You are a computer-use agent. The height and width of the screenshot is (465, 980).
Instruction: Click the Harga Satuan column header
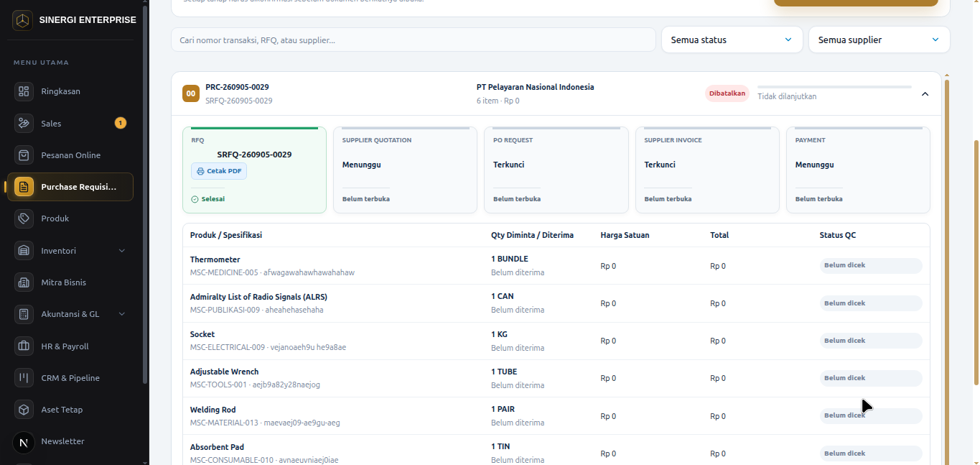pyautogui.click(x=625, y=235)
